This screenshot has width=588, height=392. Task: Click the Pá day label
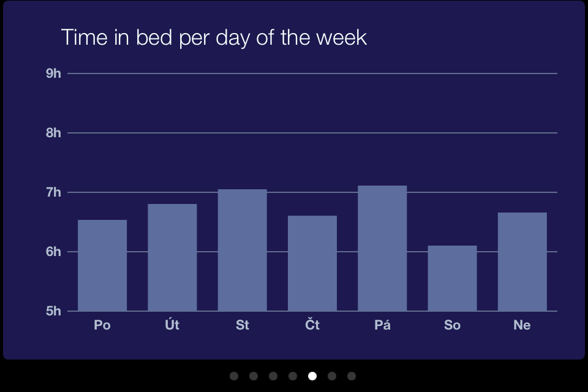(x=382, y=325)
